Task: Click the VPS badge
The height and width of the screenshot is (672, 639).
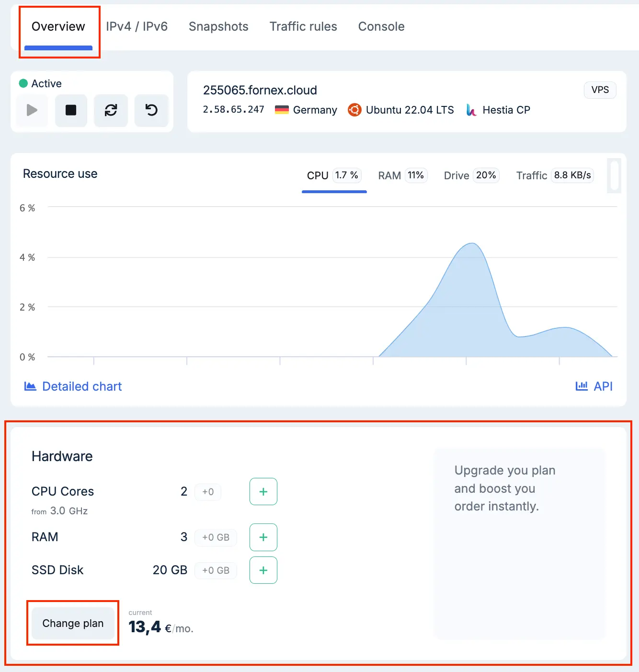Action: [600, 90]
